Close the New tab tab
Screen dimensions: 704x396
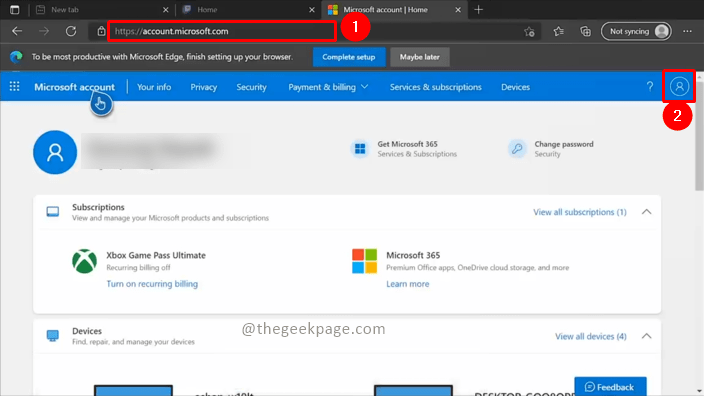pyautogui.click(x=166, y=9)
